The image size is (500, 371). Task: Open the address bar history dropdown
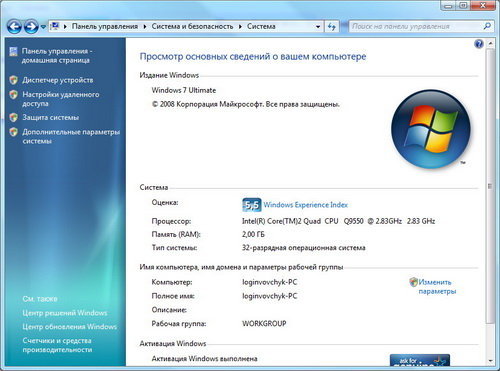(318, 27)
